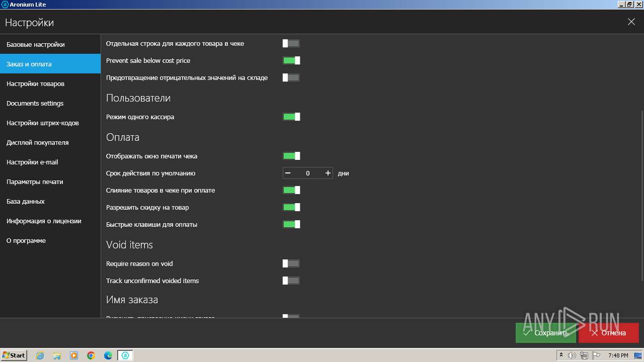Increase default validity days with plus
The width and height of the screenshot is (644, 362).
pos(328,173)
